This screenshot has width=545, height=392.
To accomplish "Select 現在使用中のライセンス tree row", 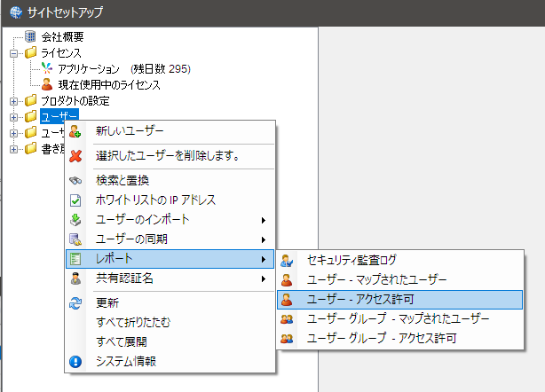I will 109,85.
